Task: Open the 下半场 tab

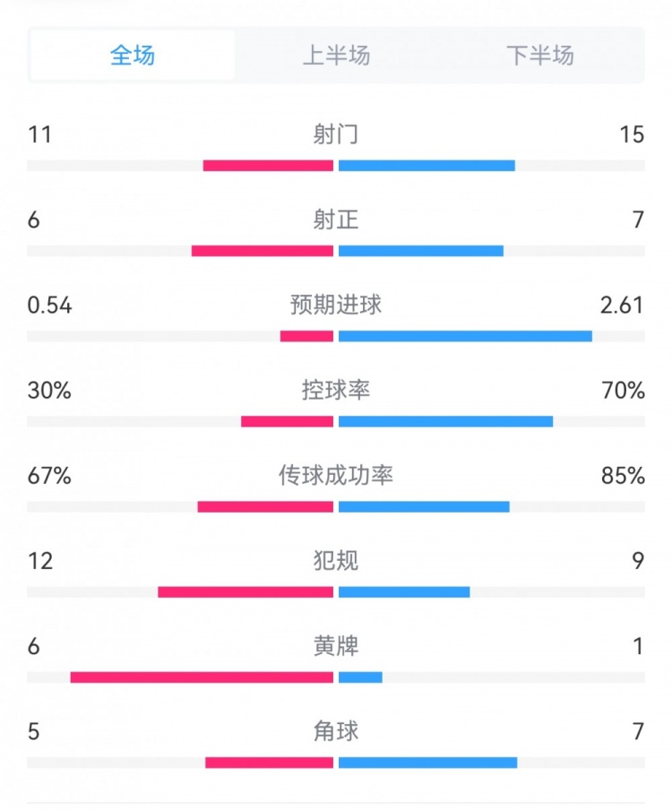Action: (539, 56)
